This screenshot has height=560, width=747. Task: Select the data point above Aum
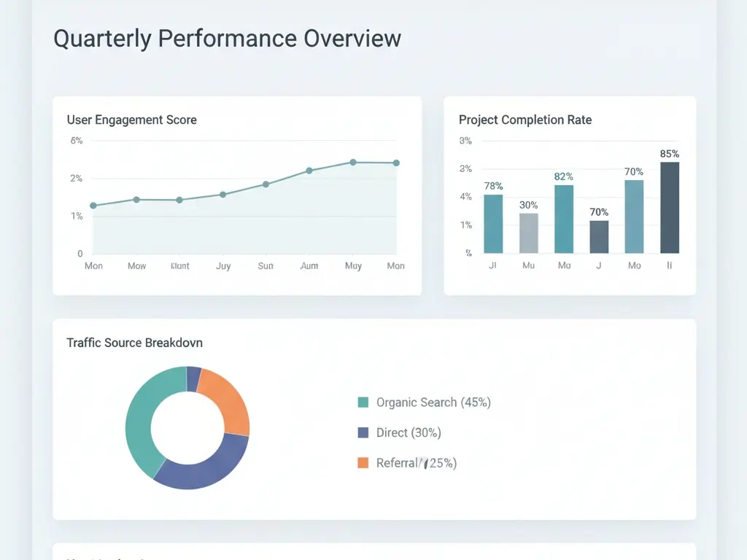point(309,171)
